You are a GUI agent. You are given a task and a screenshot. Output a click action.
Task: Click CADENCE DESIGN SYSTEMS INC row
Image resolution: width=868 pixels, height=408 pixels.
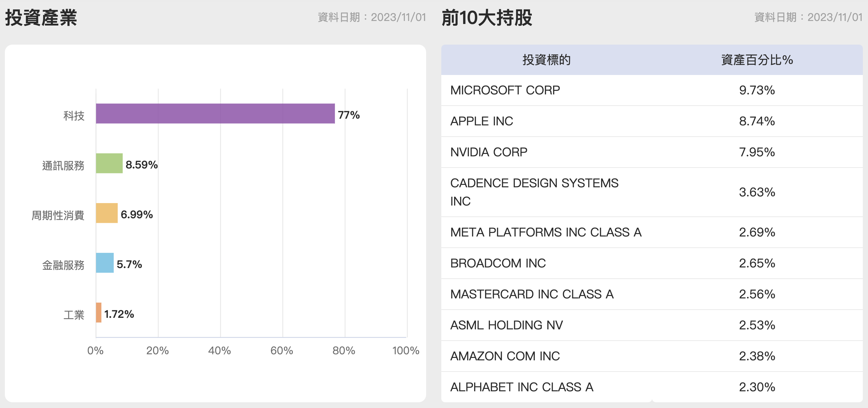(x=534, y=192)
